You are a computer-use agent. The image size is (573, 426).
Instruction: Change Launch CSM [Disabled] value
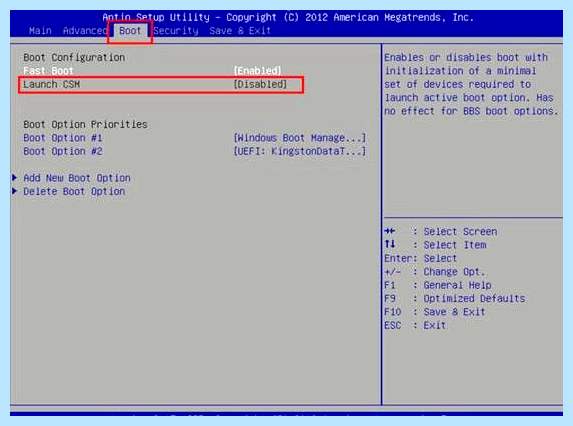pos(260,84)
